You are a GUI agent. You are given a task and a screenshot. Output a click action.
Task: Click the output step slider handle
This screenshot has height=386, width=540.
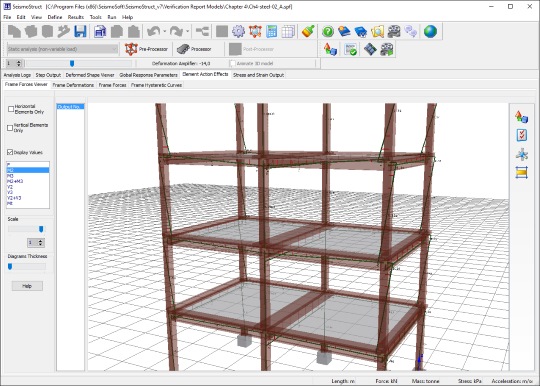click(72, 63)
